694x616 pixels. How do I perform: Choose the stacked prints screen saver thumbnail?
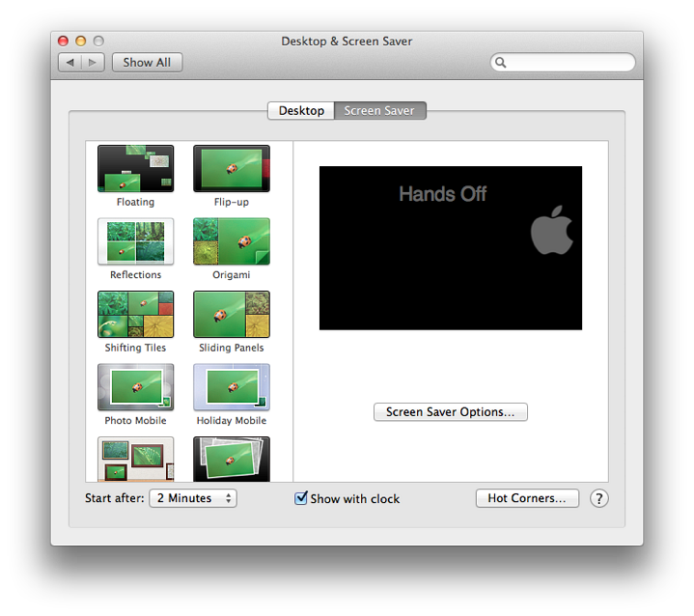[232, 459]
